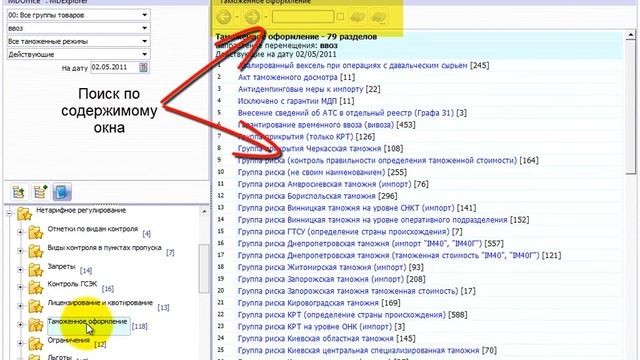Open 'Внесение сведений об АТС' link
Image resolution: width=640 pixels, height=360 pixels.
[346, 113]
